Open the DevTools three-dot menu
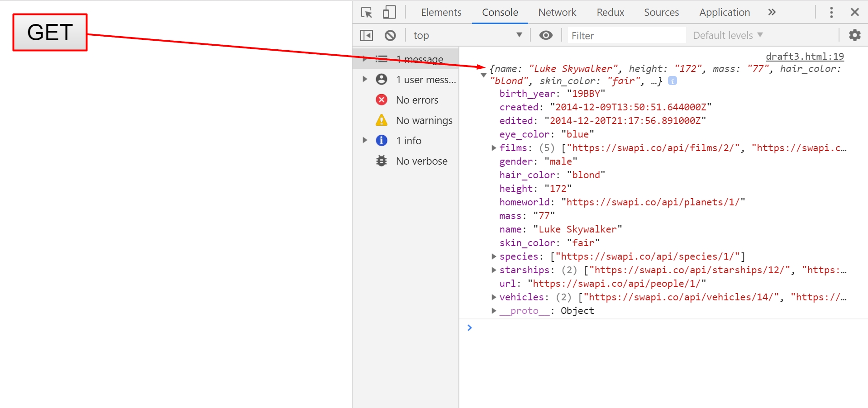This screenshot has width=868, height=408. [x=831, y=12]
